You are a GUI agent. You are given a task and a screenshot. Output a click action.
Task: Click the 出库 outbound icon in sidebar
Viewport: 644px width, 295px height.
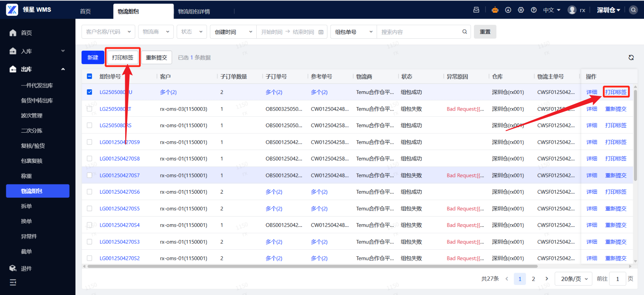click(x=13, y=69)
